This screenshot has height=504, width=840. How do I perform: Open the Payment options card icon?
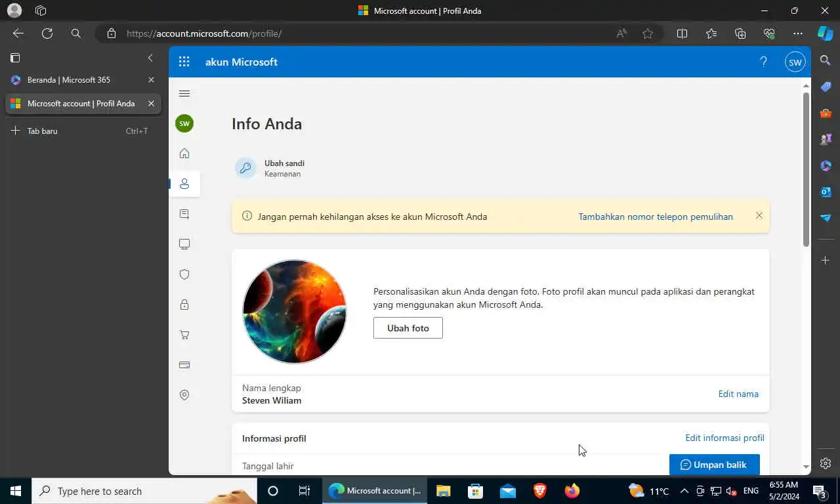(184, 365)
